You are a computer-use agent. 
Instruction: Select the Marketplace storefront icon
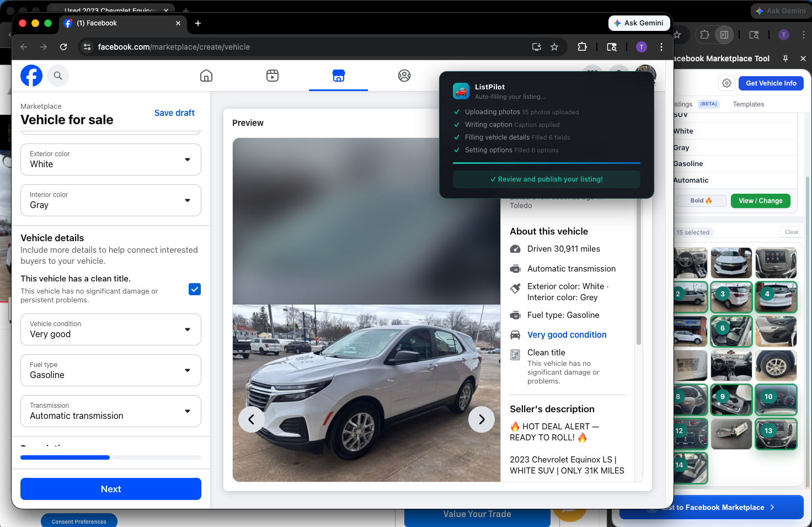pyautogui.click(x=339, y=76)
